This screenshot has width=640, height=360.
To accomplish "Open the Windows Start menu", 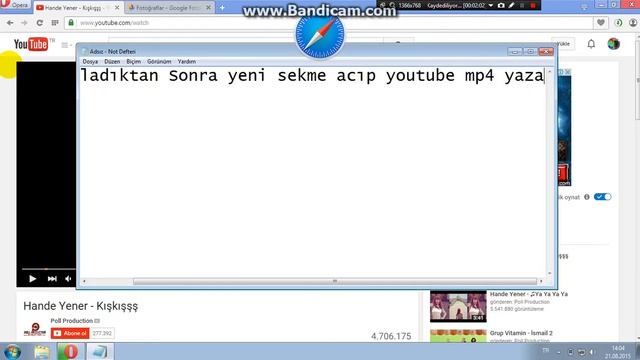I will (x=12, y=352).
